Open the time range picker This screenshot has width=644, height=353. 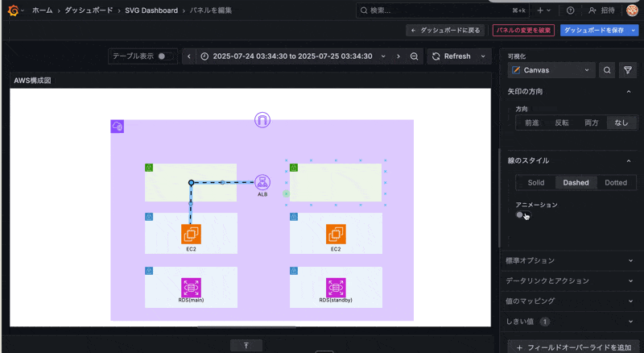coord(294,56)
